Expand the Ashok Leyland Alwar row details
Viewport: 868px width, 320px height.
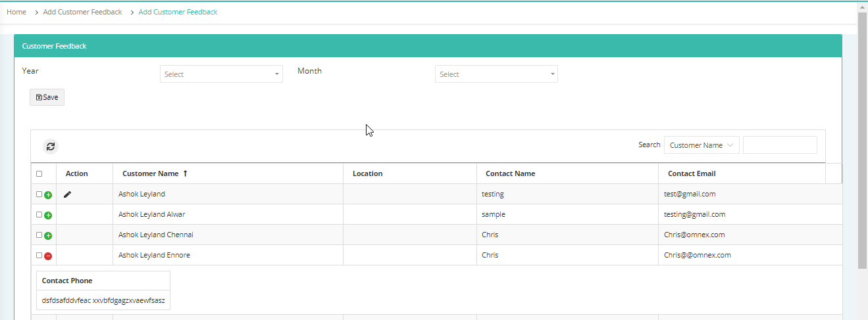pyautogui.click(x=48, y=216)
